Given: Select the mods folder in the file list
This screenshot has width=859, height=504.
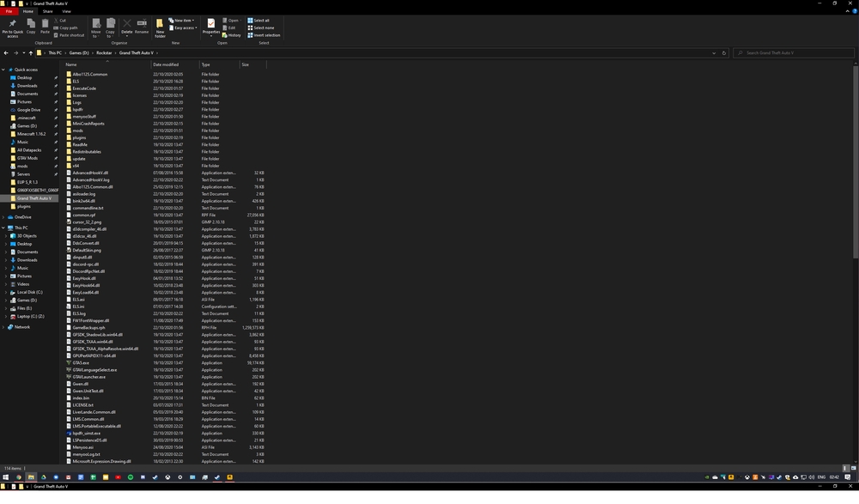Looking at the screenshot, I should click(x=77, y=131).
